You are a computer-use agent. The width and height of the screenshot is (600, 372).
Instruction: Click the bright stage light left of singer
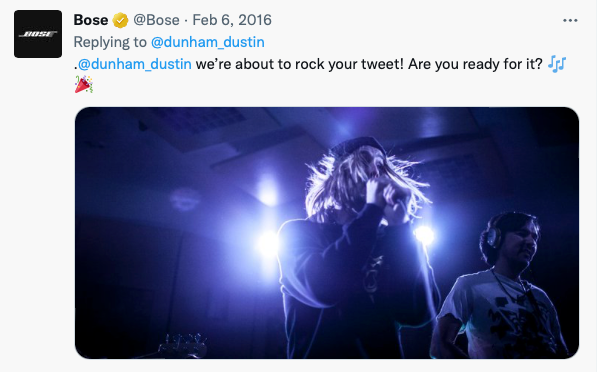point(267,244)
